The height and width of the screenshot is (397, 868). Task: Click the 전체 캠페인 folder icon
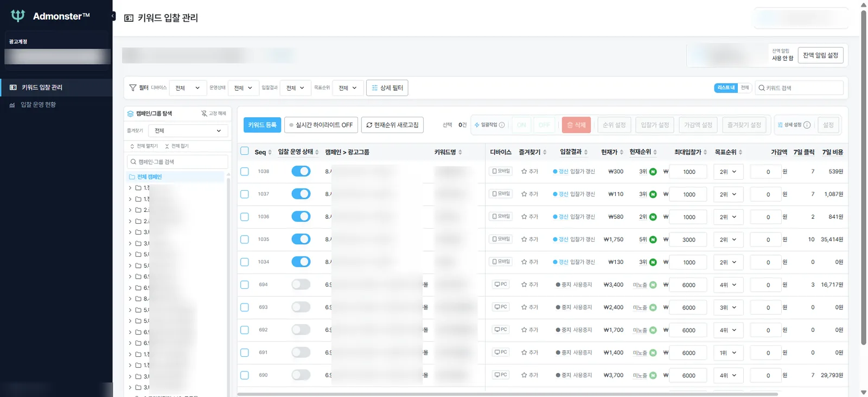pyautogui.click(x=132, y=177)
